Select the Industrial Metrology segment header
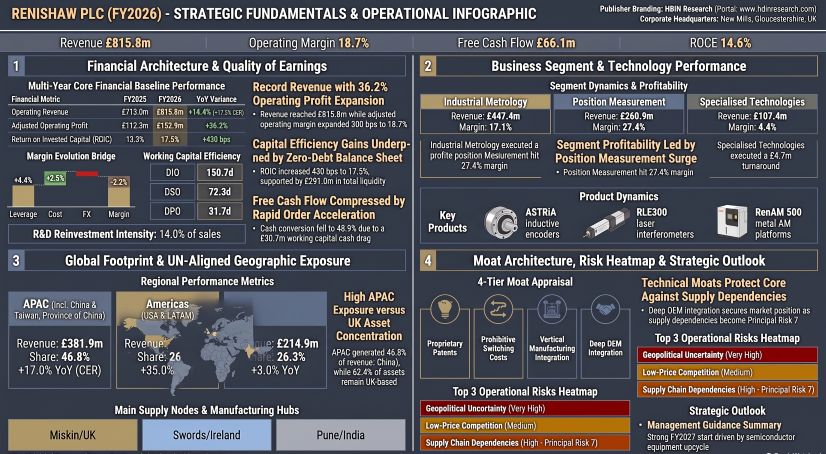Image resolution: width=826 pixels, height=454 pixels. click(485, 102)
